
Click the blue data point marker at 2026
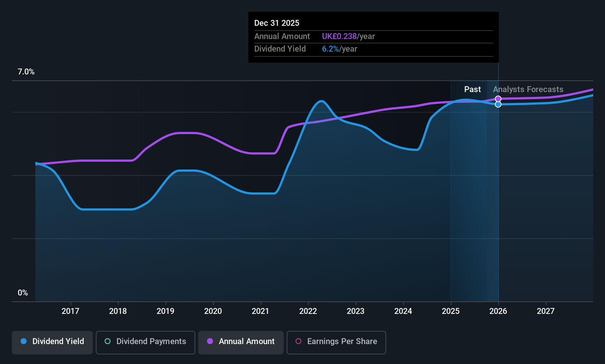point(498,104)
